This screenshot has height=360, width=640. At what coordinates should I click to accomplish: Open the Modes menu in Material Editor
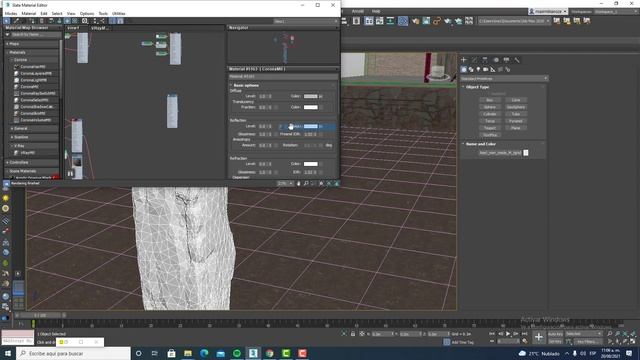tap(11, 13)
